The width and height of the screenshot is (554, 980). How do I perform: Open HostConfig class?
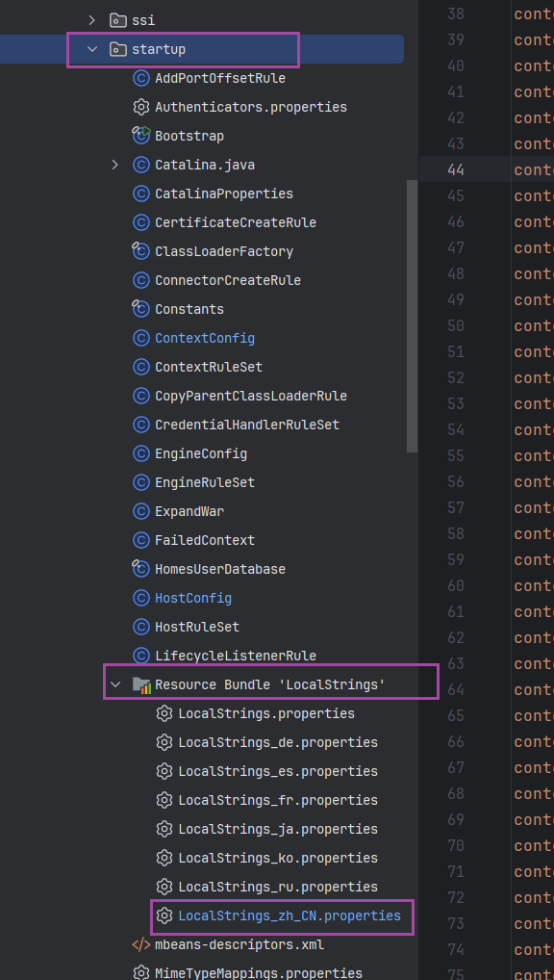pos(193,598)
